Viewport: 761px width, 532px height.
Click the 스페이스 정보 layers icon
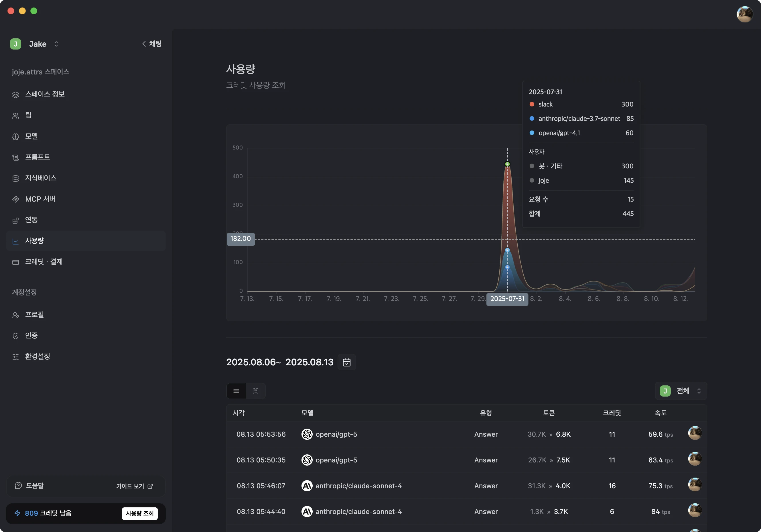(15, 95)
